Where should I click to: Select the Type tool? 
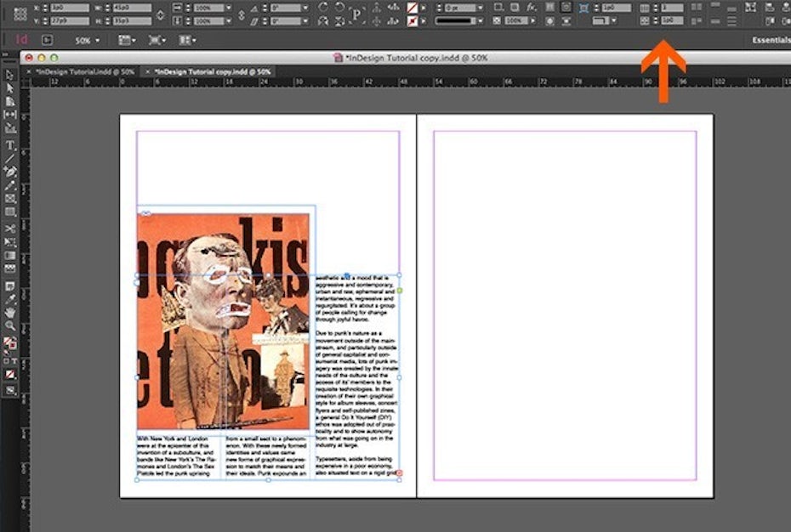[10, 145]
